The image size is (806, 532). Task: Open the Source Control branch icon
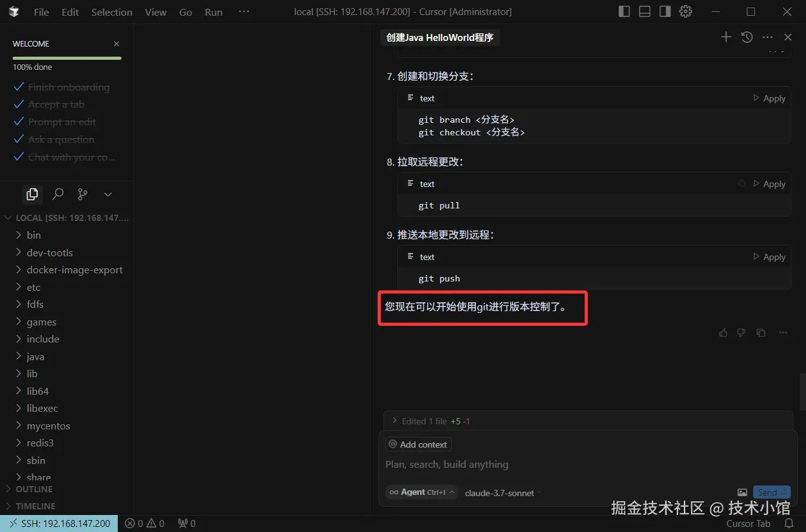82,194
